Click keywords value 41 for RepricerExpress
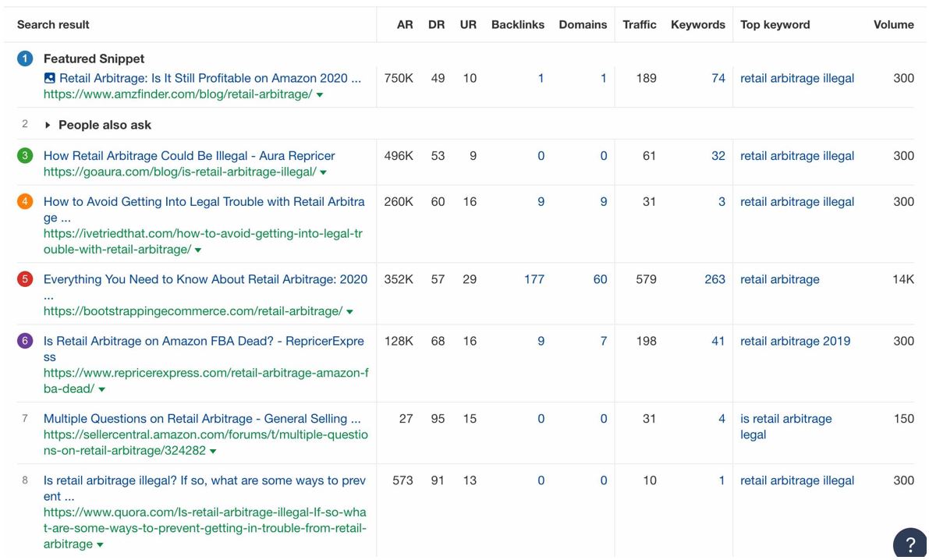The width and height of the screenshot is (929, 560). 718,341
